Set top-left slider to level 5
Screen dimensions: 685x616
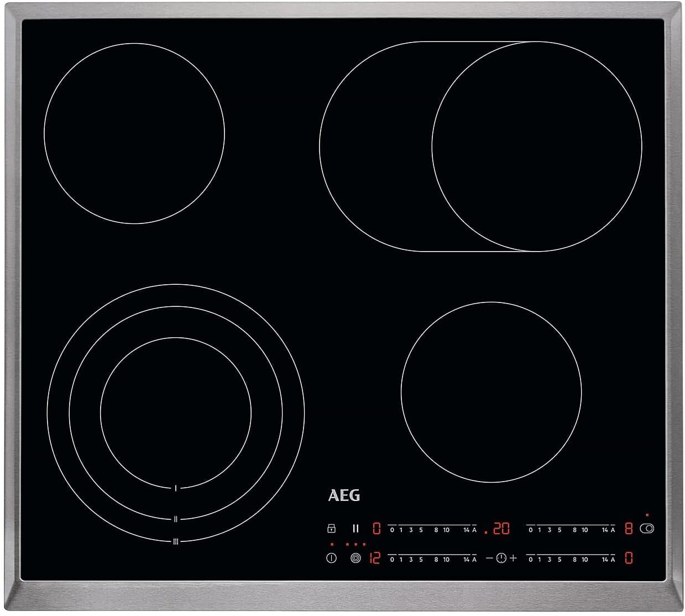[421, 529]
